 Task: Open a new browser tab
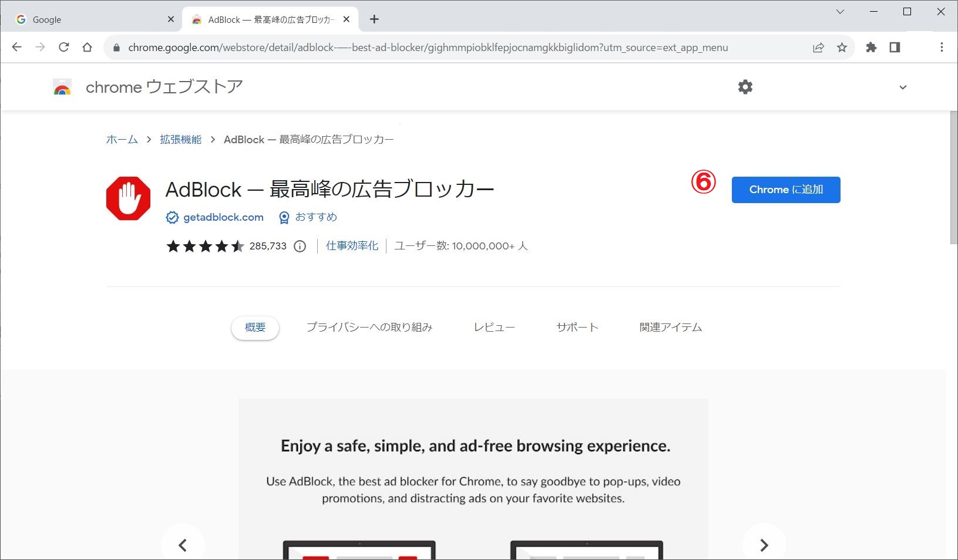(x=374, y=19)
